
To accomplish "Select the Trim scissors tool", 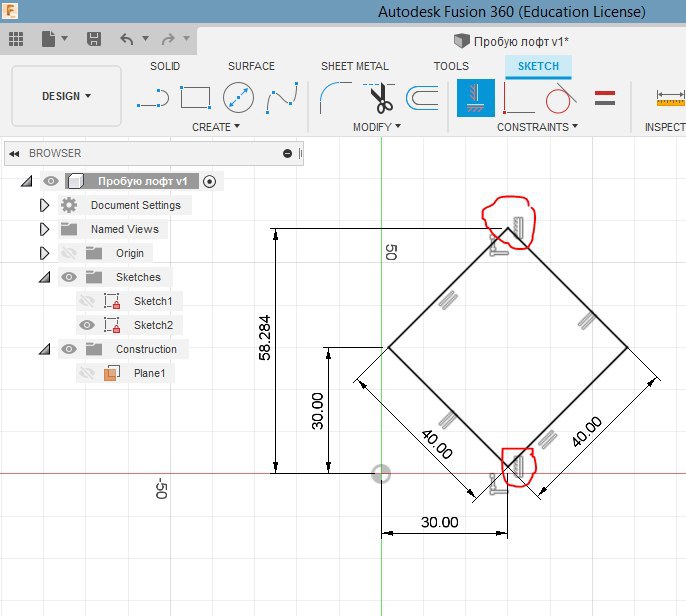I will tap(379, 98).
